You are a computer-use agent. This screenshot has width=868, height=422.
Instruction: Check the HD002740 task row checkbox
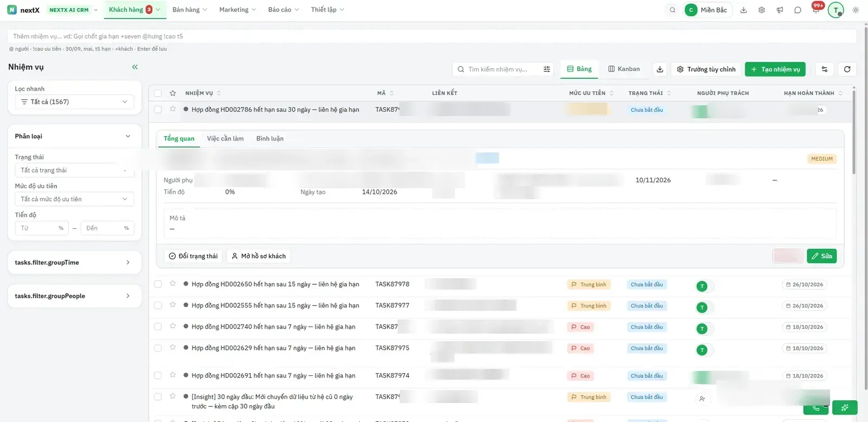[158, 327]
